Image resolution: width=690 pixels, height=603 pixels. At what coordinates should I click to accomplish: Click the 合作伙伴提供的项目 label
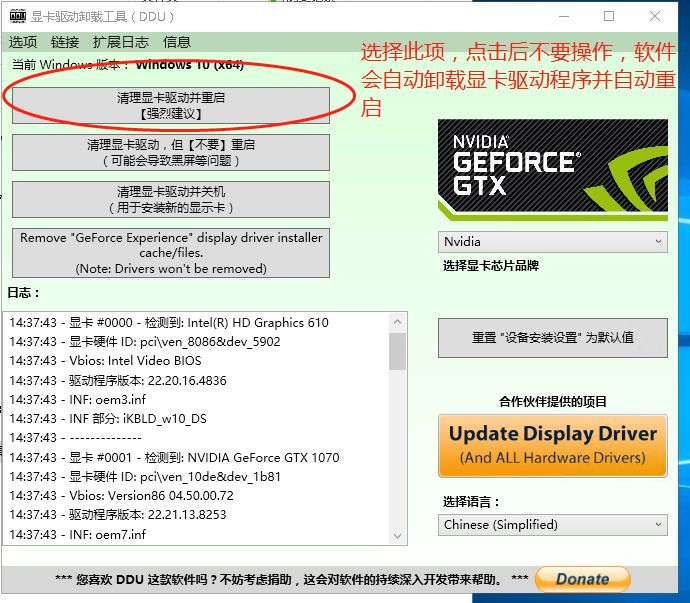pyautogui.click(x=553, y=401)
